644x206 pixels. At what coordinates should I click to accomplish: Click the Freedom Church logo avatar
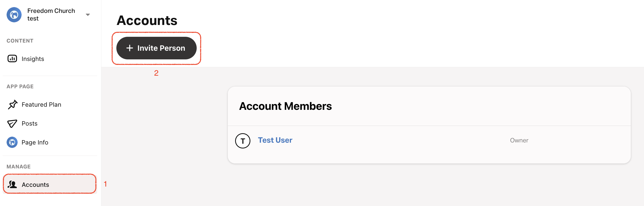coord(14,15)
